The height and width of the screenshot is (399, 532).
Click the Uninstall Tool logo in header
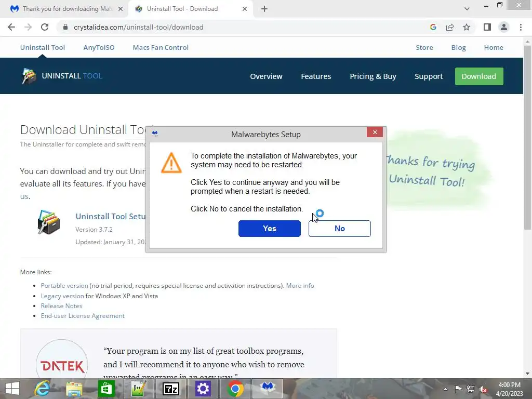[x=62, y=76]
